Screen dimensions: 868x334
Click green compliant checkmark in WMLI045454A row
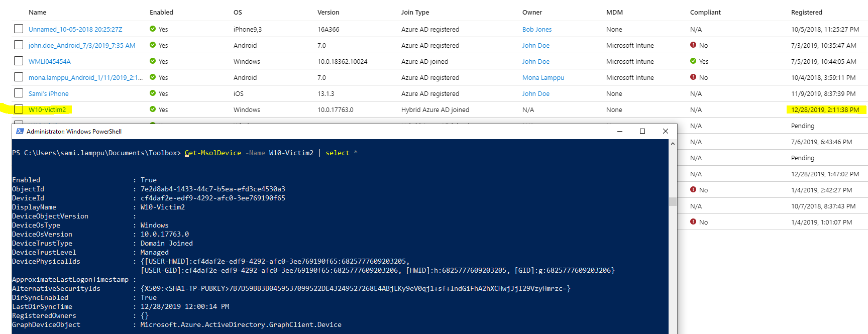(693, 61)
